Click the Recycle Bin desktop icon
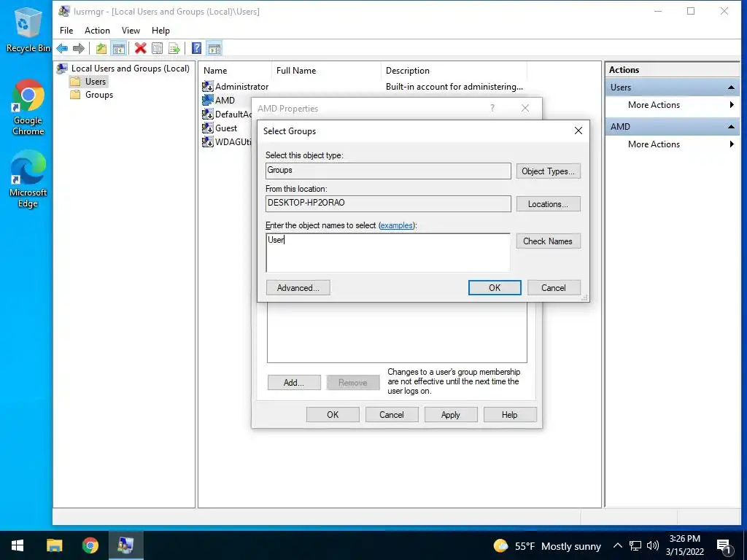 coord(28,31)
